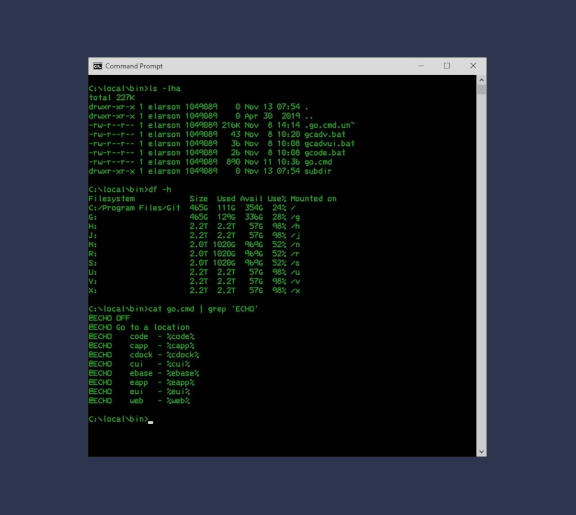Close the Command Prompt window
Image resolution: width=576 pixels, height=515 pixels.
pyautogui.click(x=473, y=66)
